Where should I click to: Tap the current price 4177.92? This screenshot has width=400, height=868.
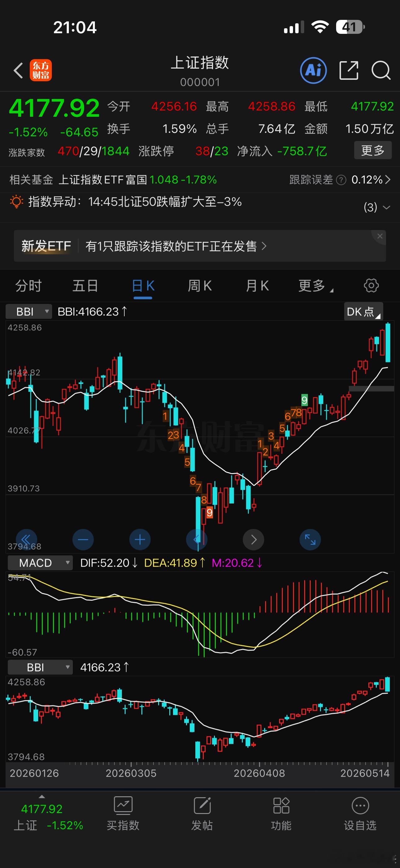pyautogui.click(x=54, y=109)
